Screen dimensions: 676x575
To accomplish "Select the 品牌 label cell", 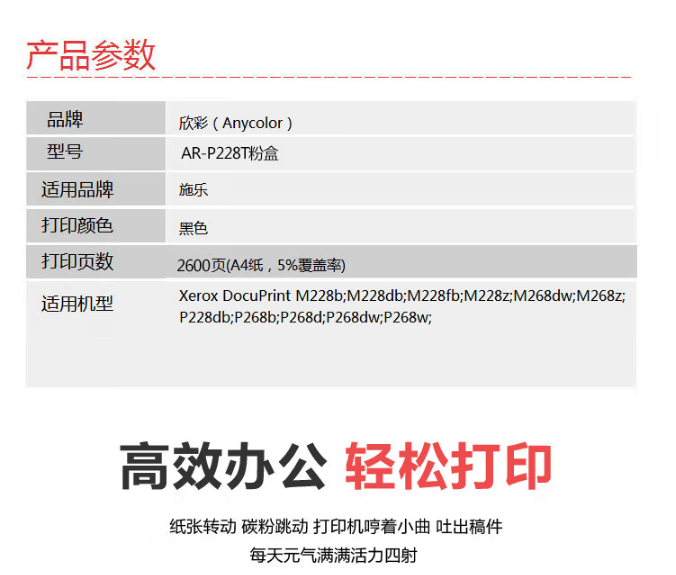I will point(96,118).
